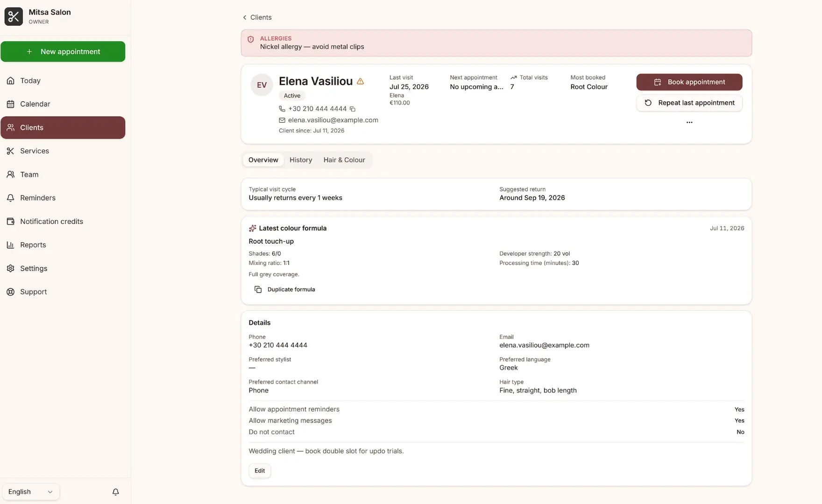Click the New appointment button

[x=63, y=52]
